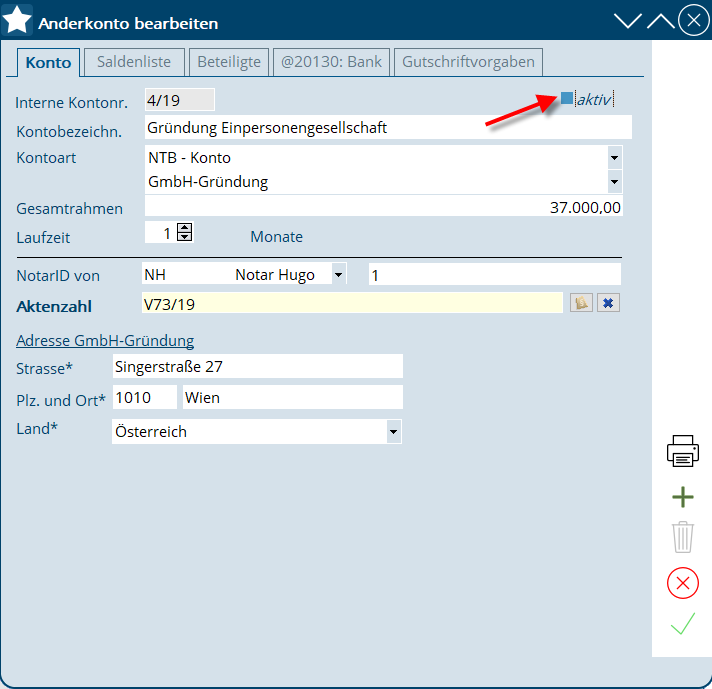712x689 pixels.
Task: Increase Laufzeit with the up stepper arrow
Action: pos(184,228)
